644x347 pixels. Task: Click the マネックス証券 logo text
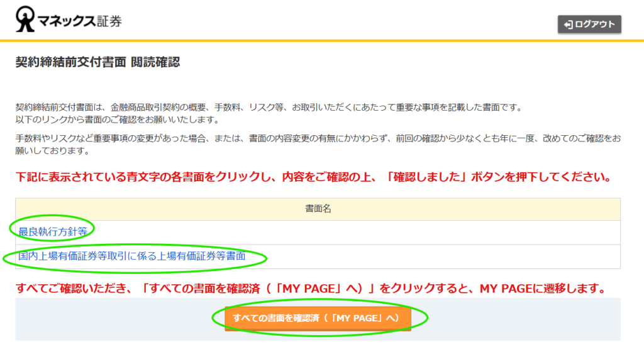82,21
